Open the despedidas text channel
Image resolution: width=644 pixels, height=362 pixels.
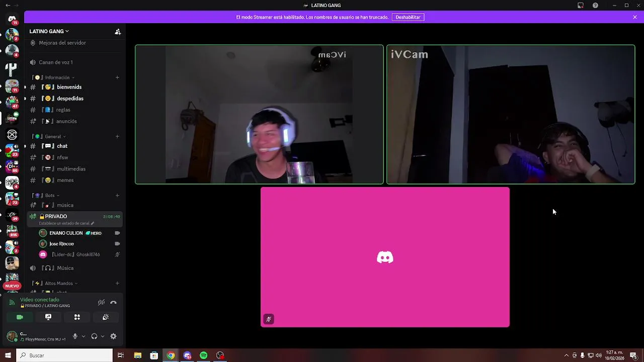point(74,99)
